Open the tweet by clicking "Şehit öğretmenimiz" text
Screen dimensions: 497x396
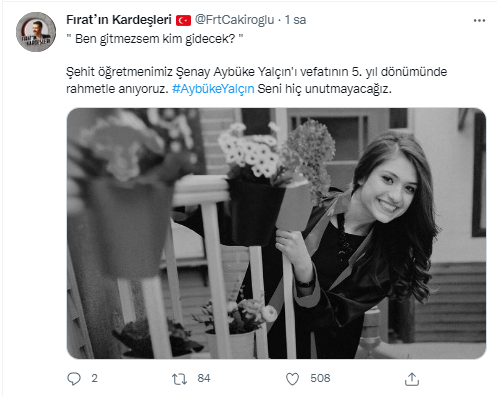coord(119,72)
